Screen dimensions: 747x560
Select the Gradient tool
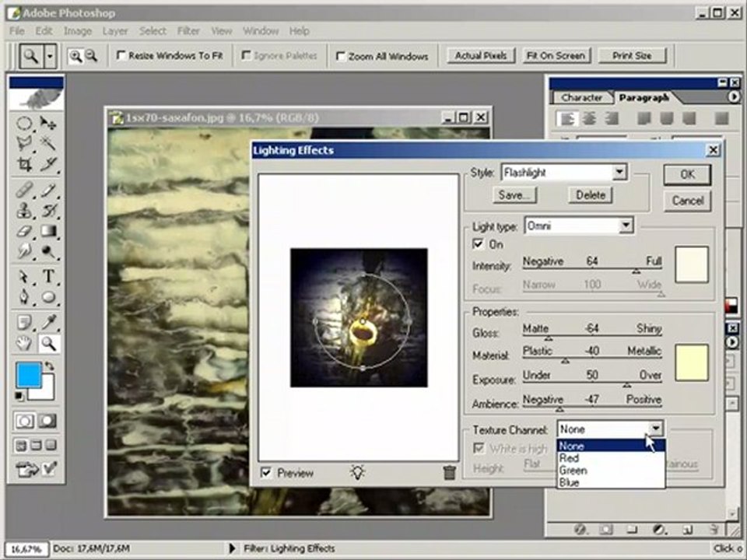click(48, 231)
